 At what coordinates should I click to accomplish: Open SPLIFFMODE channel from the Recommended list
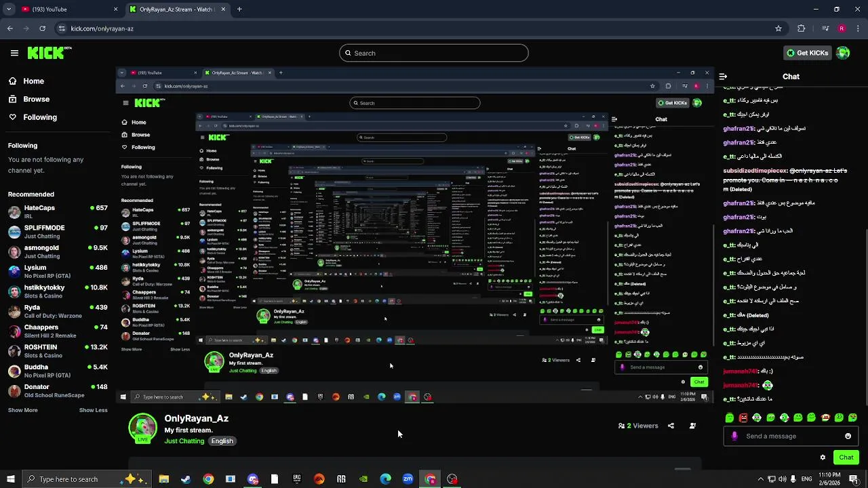tap(58, 231)
